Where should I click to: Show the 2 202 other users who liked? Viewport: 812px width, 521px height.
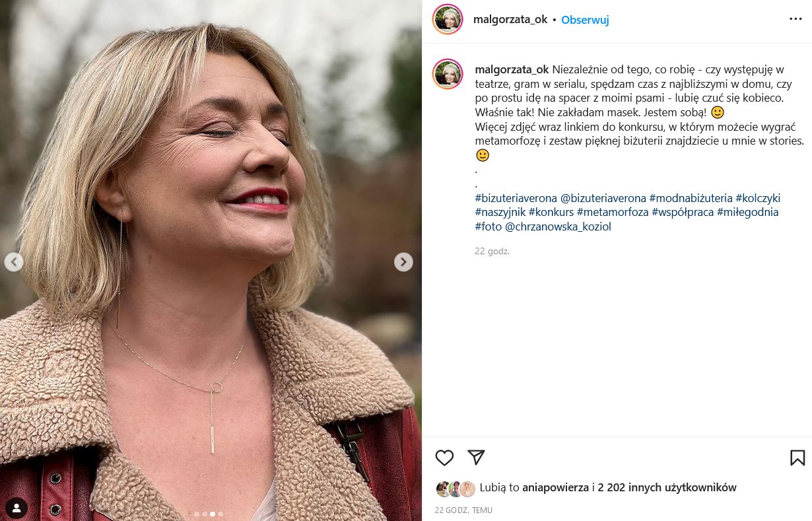point(667,488)
